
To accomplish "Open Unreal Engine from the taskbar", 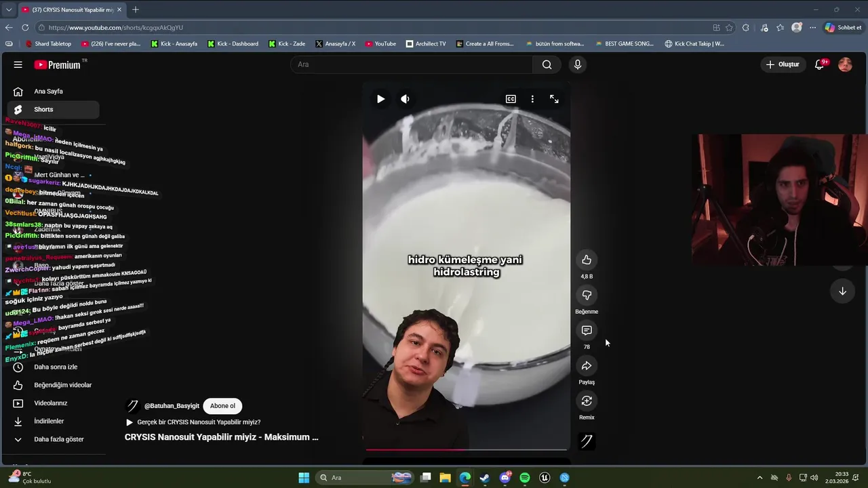I will 545,478.
